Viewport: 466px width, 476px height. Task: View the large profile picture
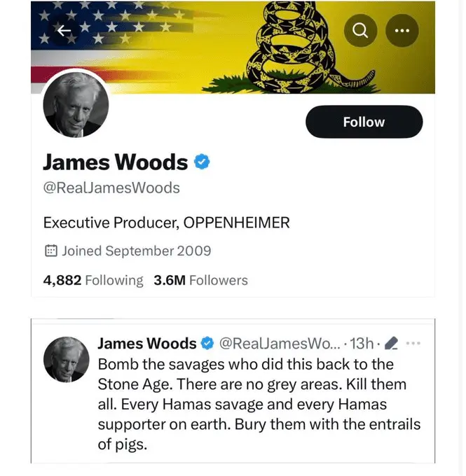pos(76,104)
